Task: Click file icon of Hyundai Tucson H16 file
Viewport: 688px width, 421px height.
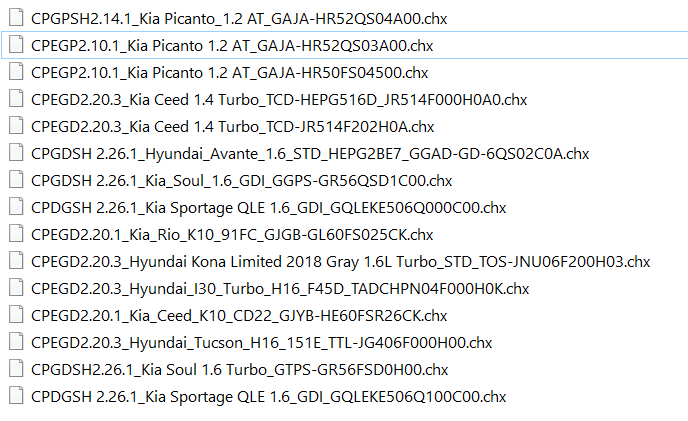Action: tap(14, 342)
